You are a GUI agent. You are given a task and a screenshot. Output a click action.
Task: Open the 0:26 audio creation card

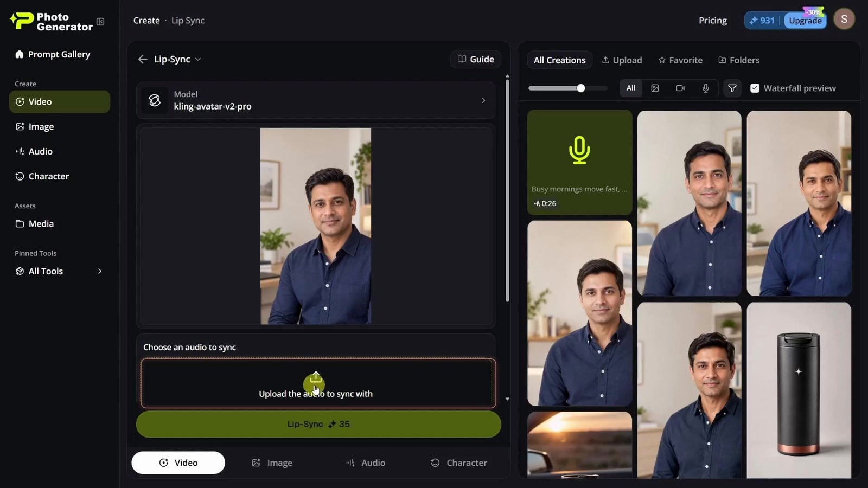click(579, 162)
